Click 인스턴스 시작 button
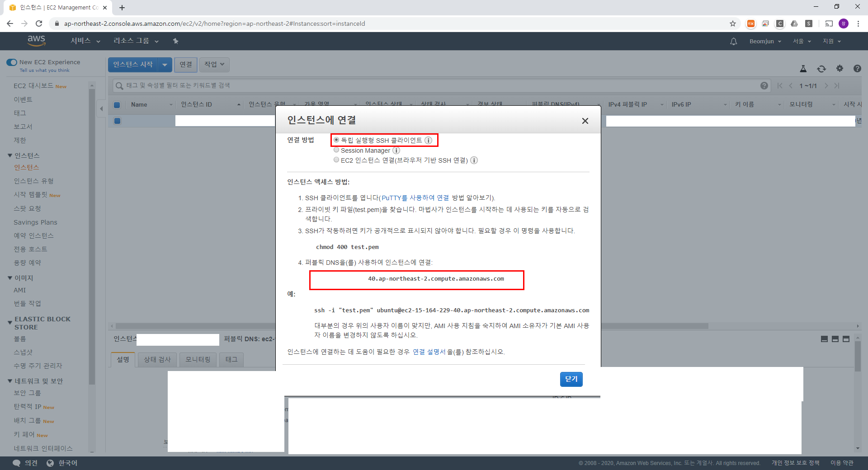 coord(133,65)
